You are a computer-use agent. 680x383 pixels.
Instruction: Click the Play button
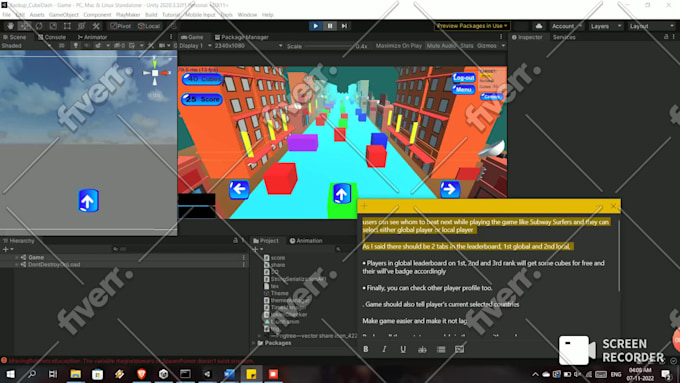pos(315,26)
